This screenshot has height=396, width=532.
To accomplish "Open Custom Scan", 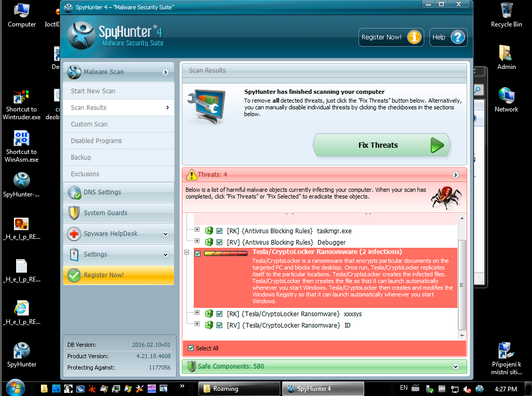I will point(119,124).
